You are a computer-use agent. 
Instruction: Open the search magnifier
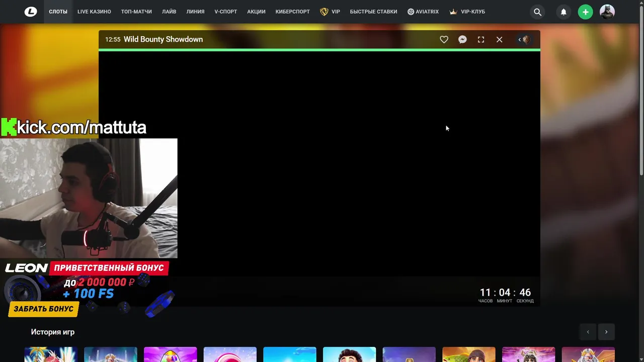pyautogui.click(x=537, y=12)
